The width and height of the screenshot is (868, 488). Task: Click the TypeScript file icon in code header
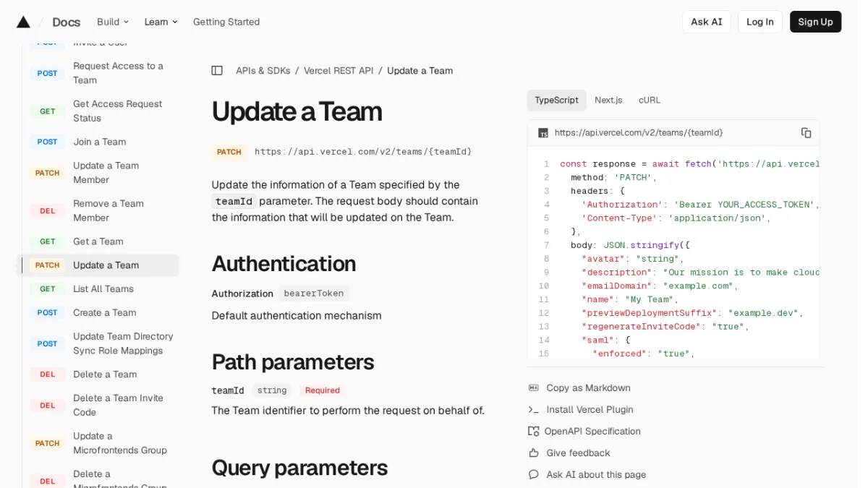tap(543, 133)
